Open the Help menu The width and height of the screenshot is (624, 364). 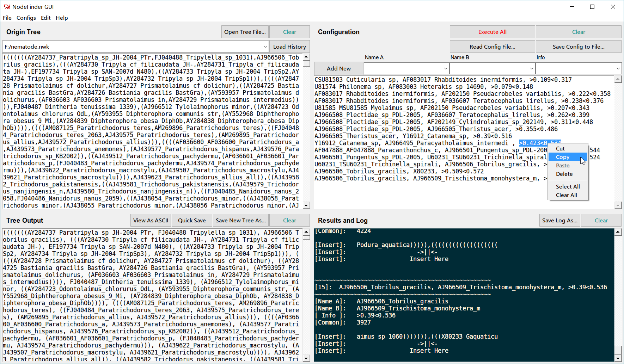[62, 18]
